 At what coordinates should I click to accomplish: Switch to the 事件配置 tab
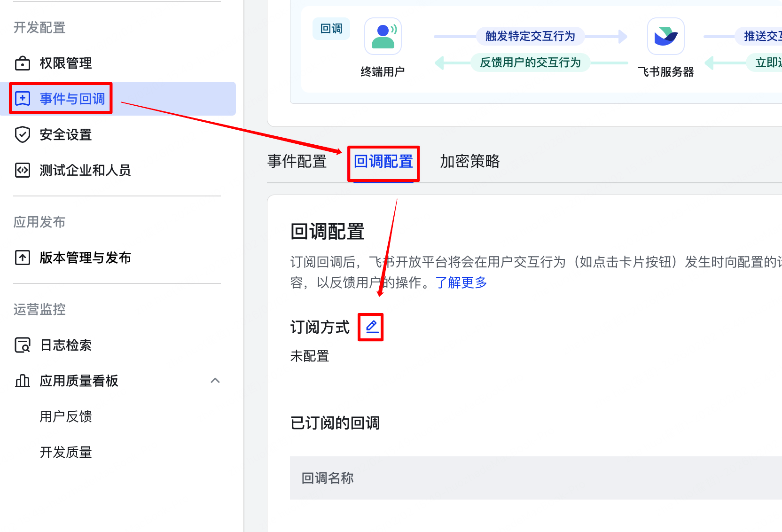point(296,162)
